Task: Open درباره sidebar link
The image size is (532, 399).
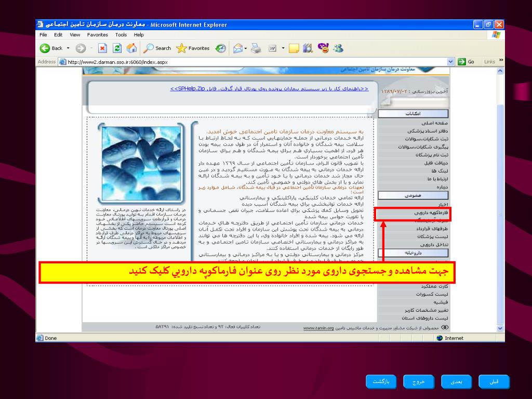Action: pyautogui.click(x=442, y=187)
